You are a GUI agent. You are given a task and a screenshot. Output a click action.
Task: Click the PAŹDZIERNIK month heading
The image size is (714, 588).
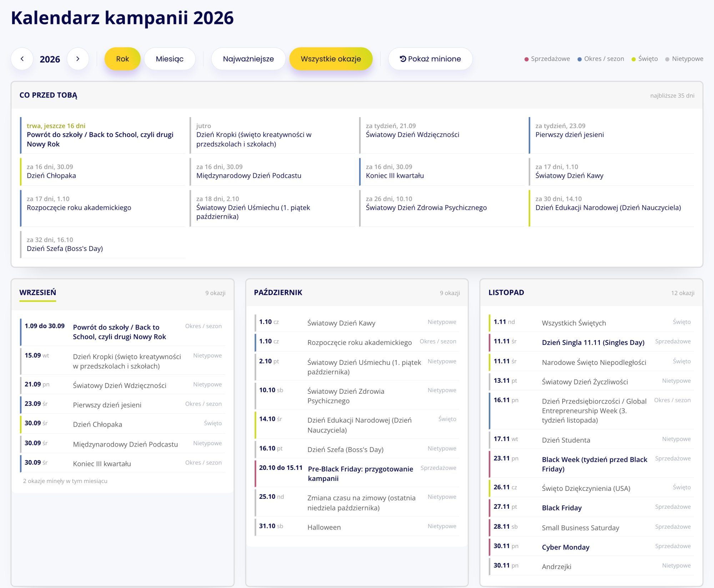point(278,292)
